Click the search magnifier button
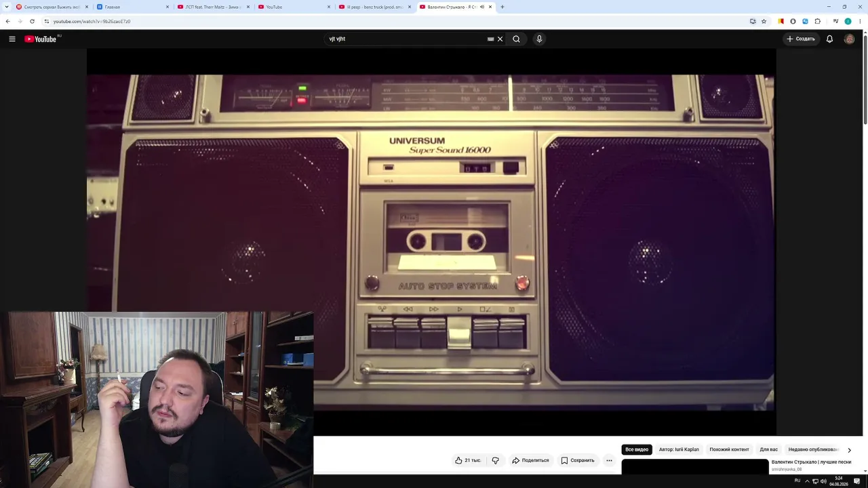The height and width of the screenshot is (488, 868). [517, 39]
